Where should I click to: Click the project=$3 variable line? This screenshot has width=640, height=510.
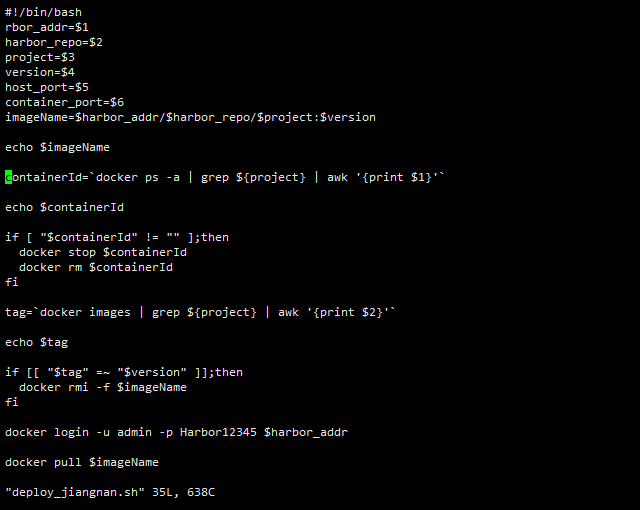pos(40,58)
